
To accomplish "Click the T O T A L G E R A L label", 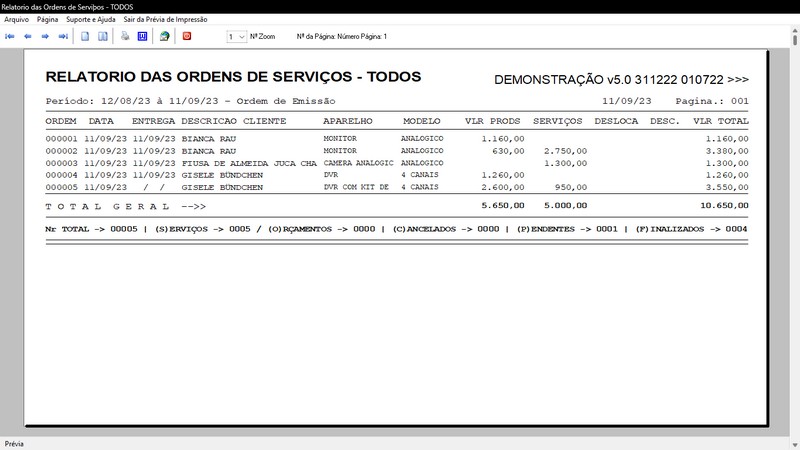I will (x=107, y=207).
